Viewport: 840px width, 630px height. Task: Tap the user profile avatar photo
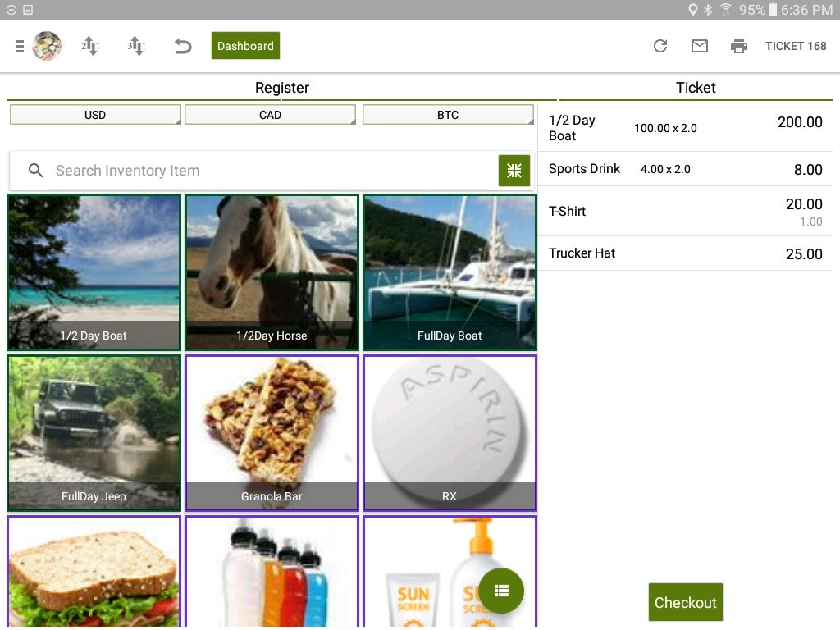coord(47,46)
